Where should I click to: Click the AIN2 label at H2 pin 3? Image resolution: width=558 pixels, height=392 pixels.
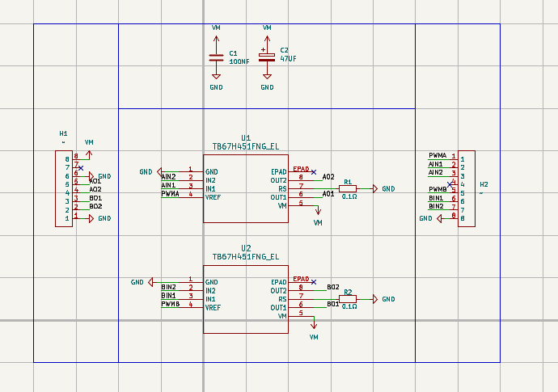pos(436,172)
